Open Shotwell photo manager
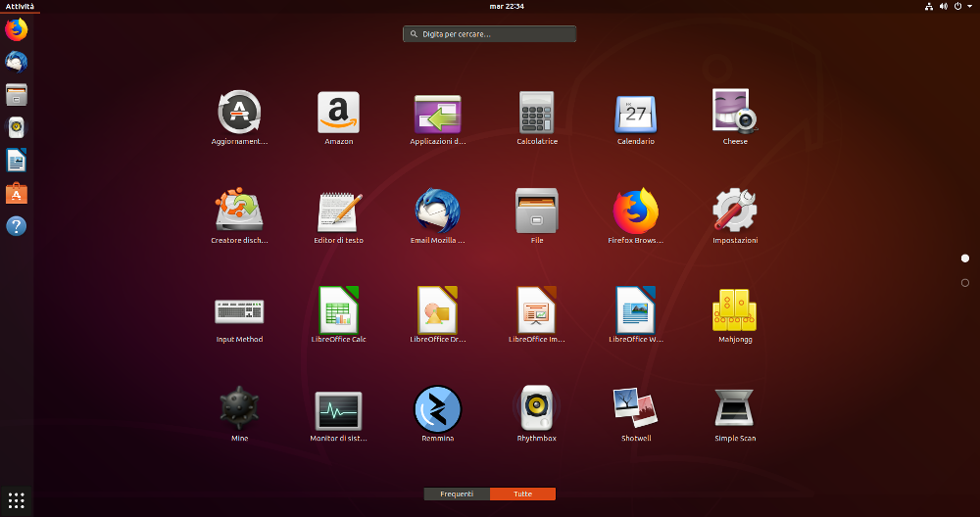 636,407
